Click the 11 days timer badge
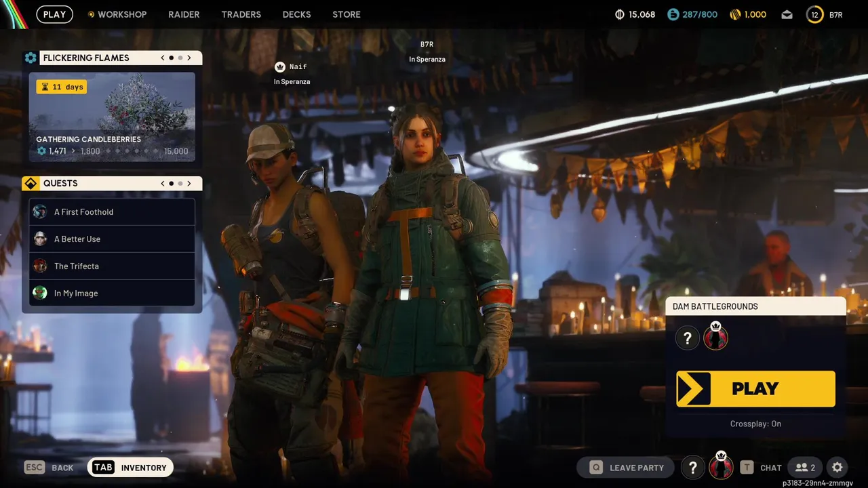 tap(62, 87)
